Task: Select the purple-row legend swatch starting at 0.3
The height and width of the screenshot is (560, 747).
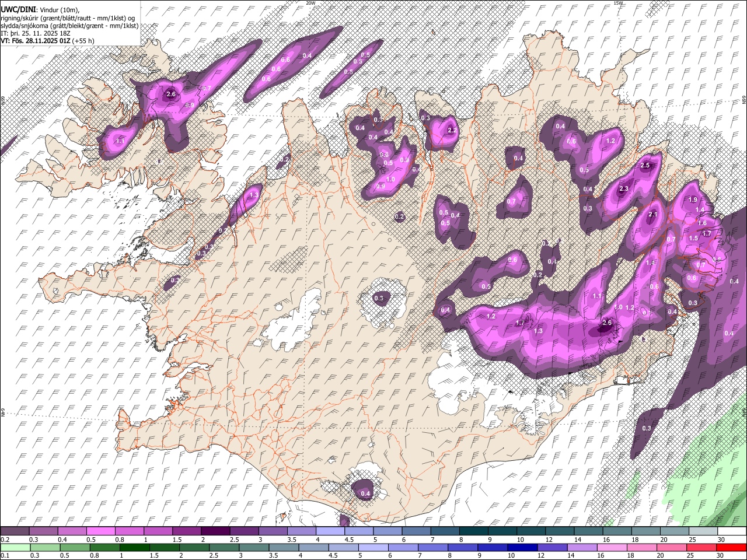Action: click(43, 531)
